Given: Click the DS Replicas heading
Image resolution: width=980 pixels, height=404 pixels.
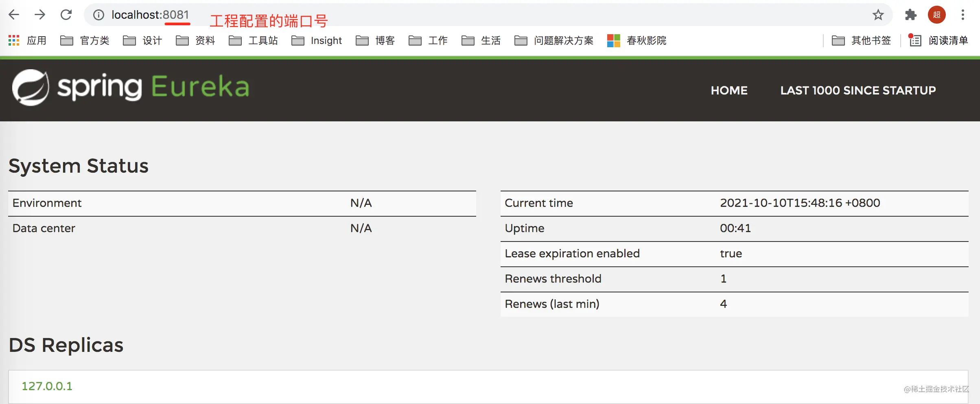Looking at the screenshot, I should [x=66, y=345].
